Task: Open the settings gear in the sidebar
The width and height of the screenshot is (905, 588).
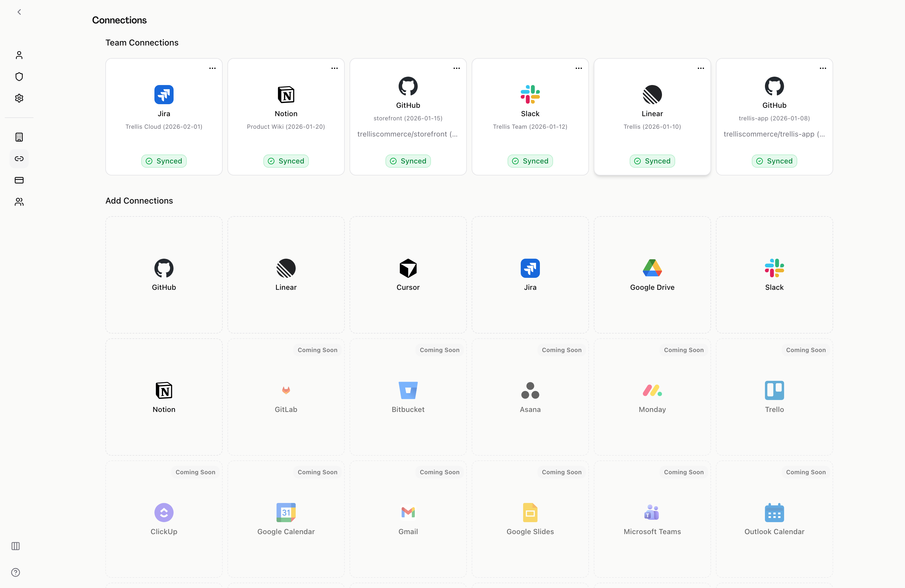Action: (x=19, y=98)
